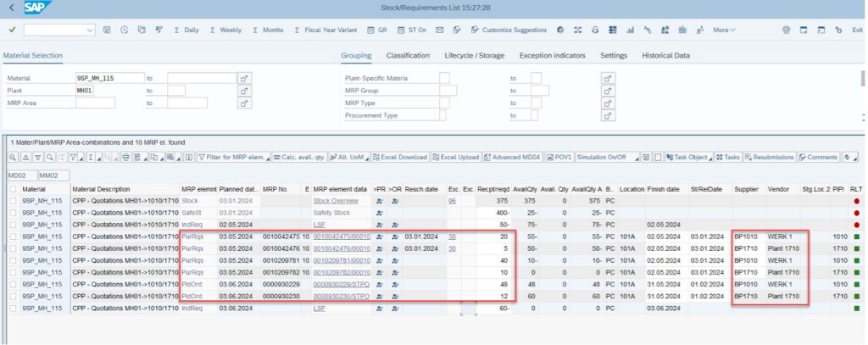Open the Lifecycle / Storage tab

coord(475,55)
